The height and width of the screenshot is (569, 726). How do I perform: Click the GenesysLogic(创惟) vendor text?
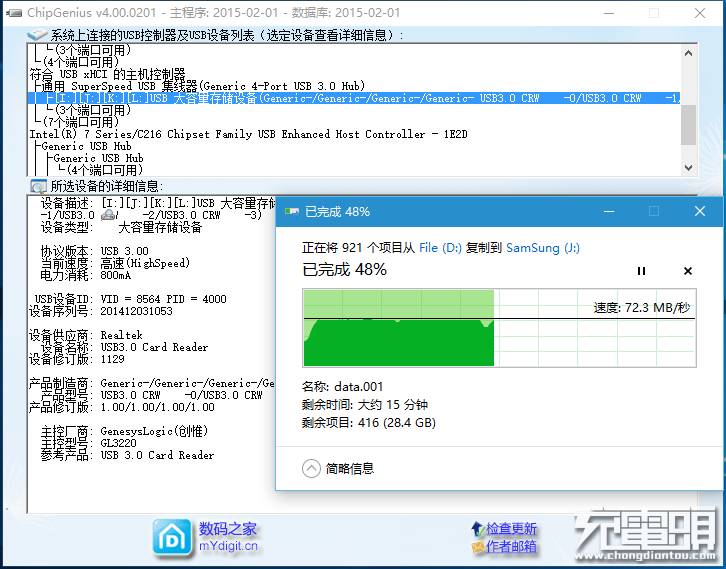click(154, 431)
